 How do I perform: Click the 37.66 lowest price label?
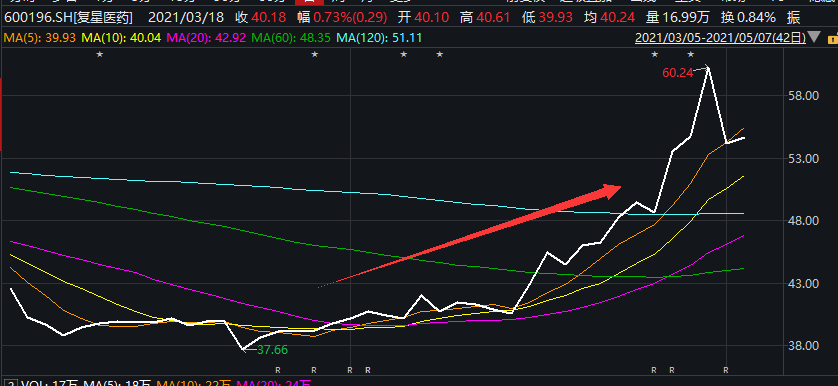pos(273,350)
